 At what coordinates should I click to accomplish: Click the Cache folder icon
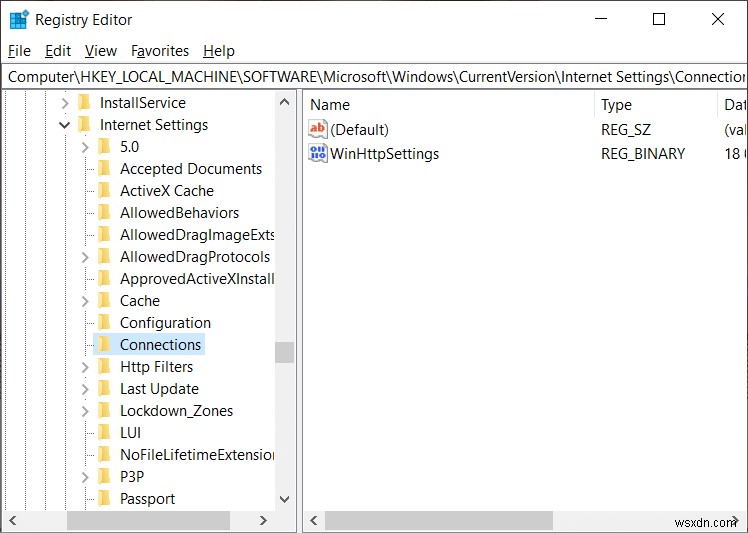pos(104,300)
